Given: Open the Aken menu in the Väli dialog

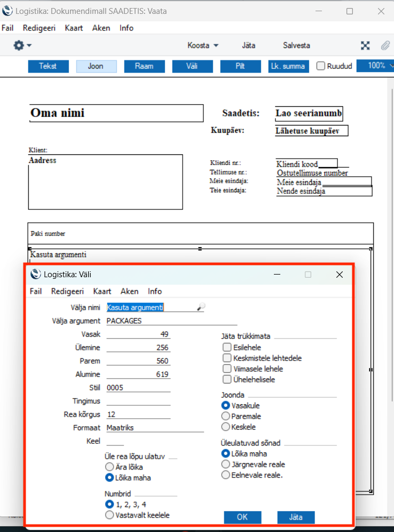Looking at the screenshot, I should 130,291.
